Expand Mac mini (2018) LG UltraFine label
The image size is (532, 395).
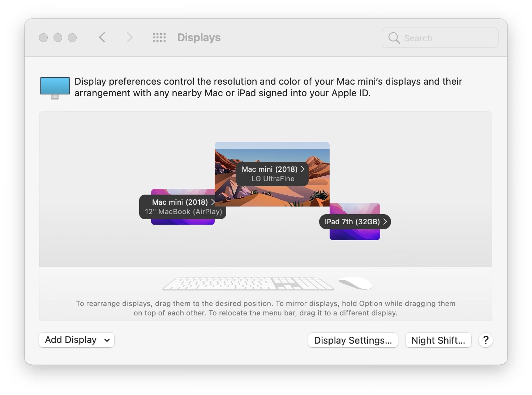click(x=273, y=174)
